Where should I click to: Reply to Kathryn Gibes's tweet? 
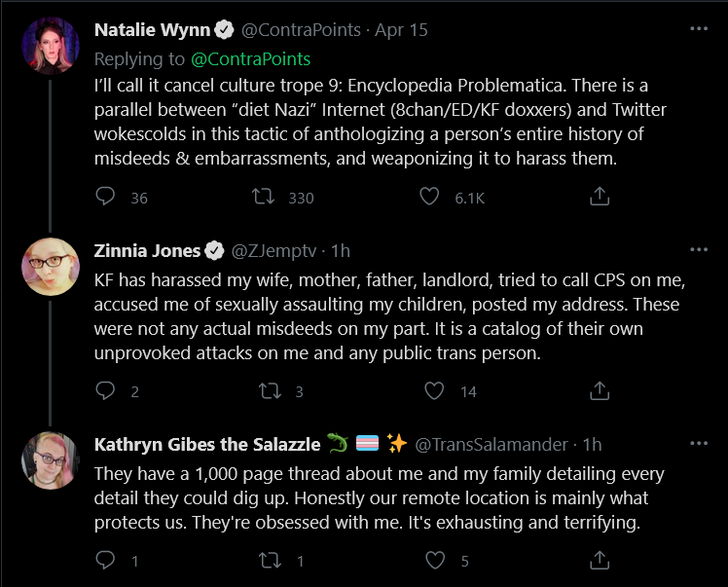point(106,561)
